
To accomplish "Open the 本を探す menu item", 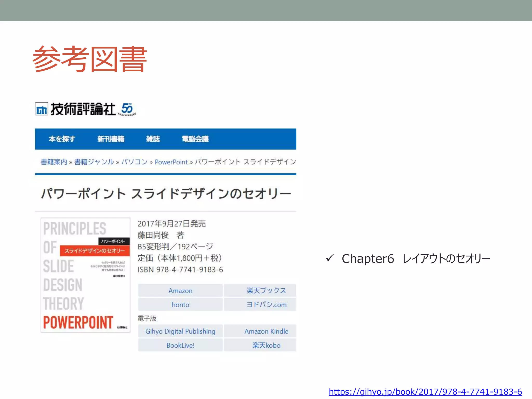I will tap(62, 139).
